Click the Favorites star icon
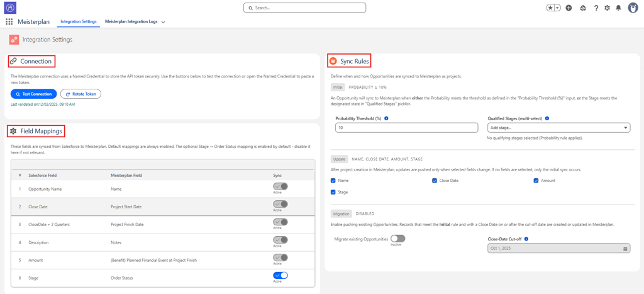 coord(550,8)
